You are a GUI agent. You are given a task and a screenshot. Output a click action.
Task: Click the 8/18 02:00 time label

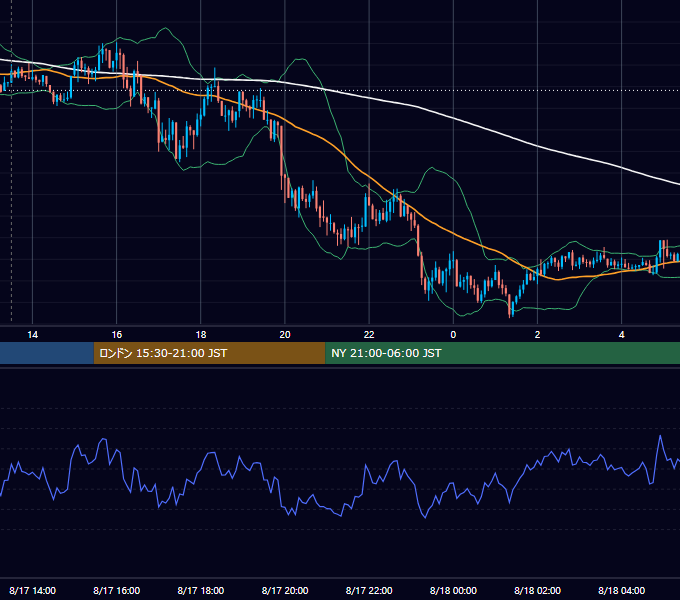click(537, 590)
